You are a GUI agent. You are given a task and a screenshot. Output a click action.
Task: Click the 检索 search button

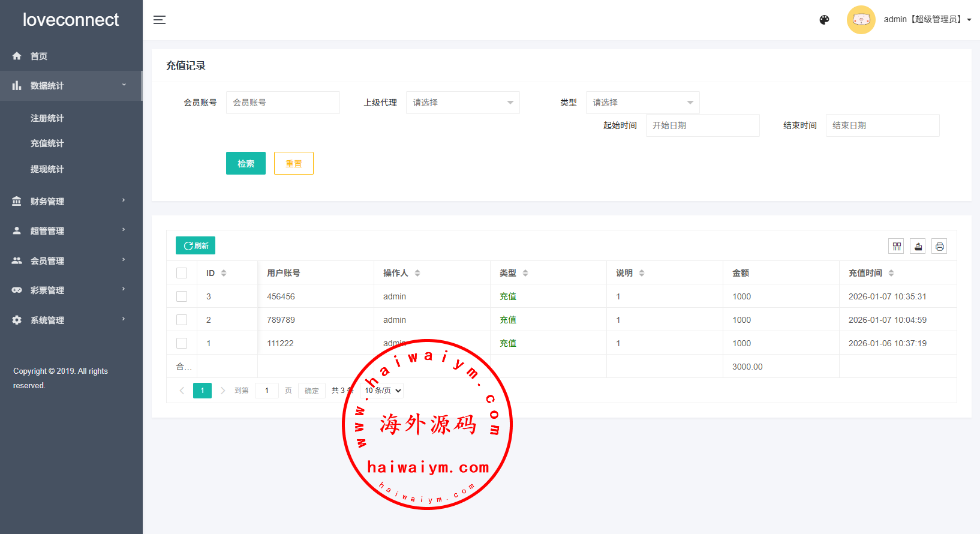(x=245, y=163)
